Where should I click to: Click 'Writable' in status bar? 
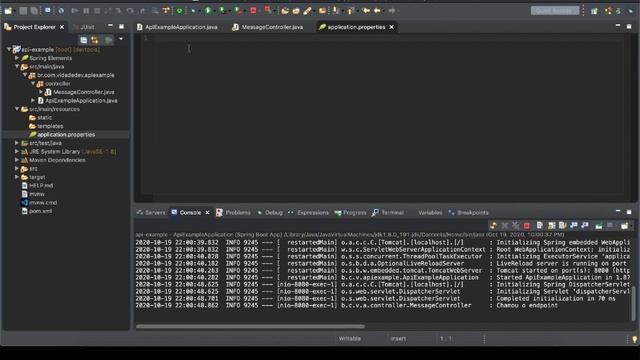pos(350,339)
